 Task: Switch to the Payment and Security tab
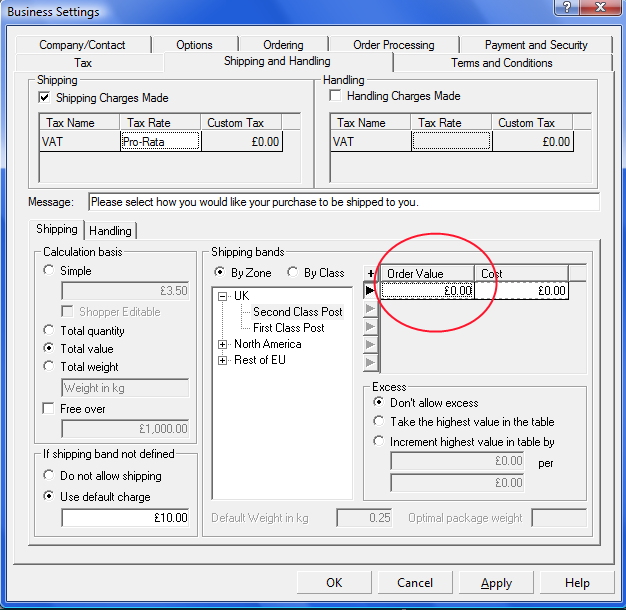535,45
